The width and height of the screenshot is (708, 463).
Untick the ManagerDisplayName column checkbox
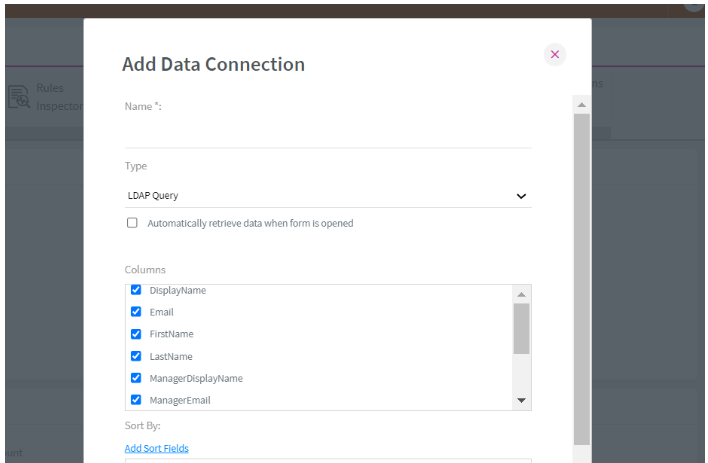136,378
